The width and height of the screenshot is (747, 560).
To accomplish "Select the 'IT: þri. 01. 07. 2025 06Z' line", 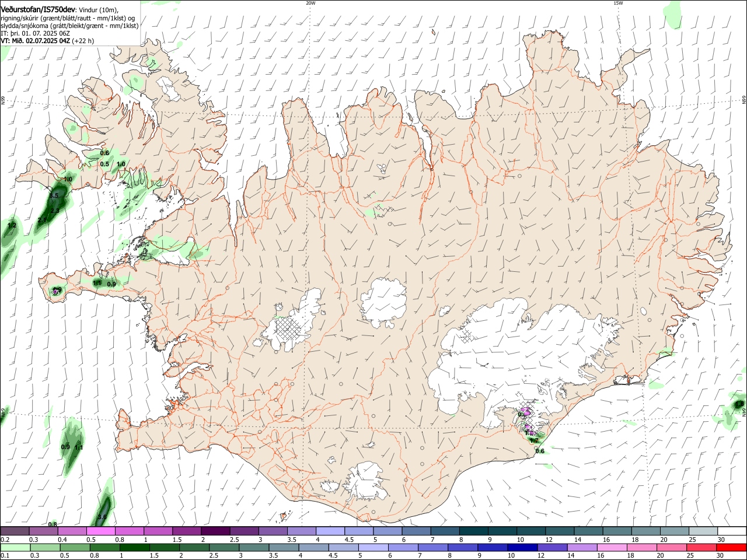I will pos(36,33).
